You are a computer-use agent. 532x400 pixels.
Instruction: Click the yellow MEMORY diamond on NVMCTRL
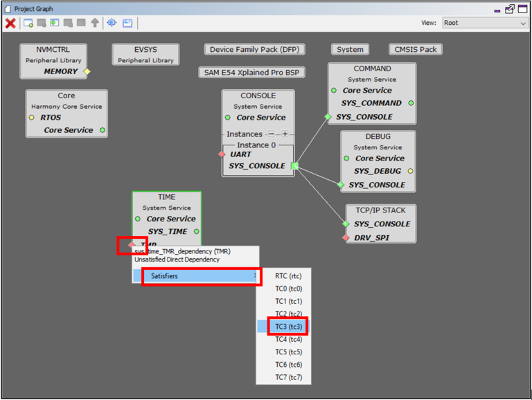(x=87, y=71)
